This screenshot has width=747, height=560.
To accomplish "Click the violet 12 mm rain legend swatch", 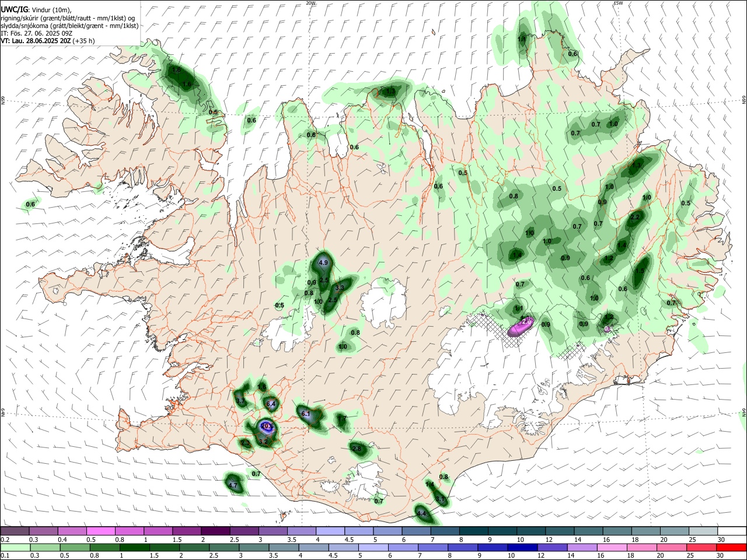I will (552, 547).
